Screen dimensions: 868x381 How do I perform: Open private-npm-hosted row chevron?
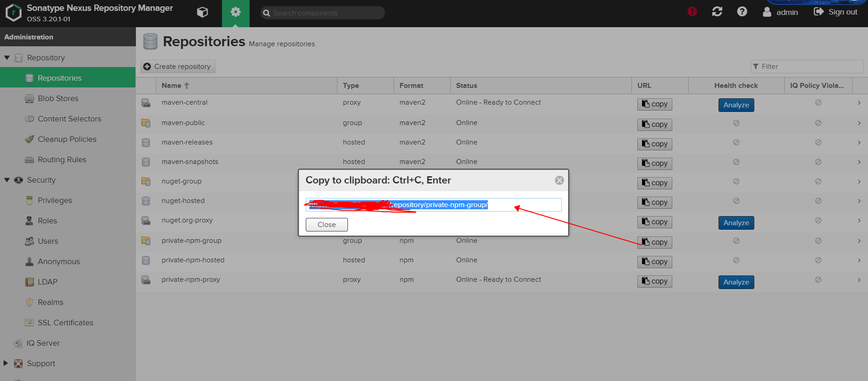coord(859,260)
